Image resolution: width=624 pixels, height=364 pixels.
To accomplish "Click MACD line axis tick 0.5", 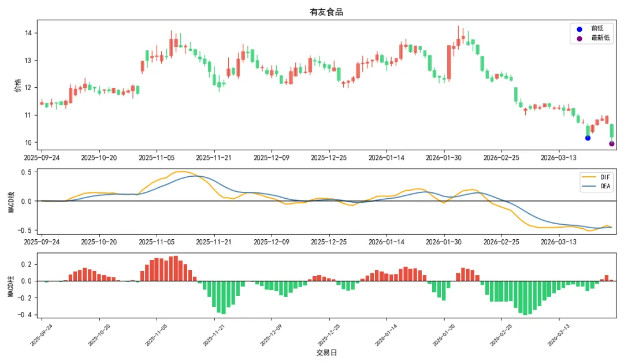I will tap(27, 172).
